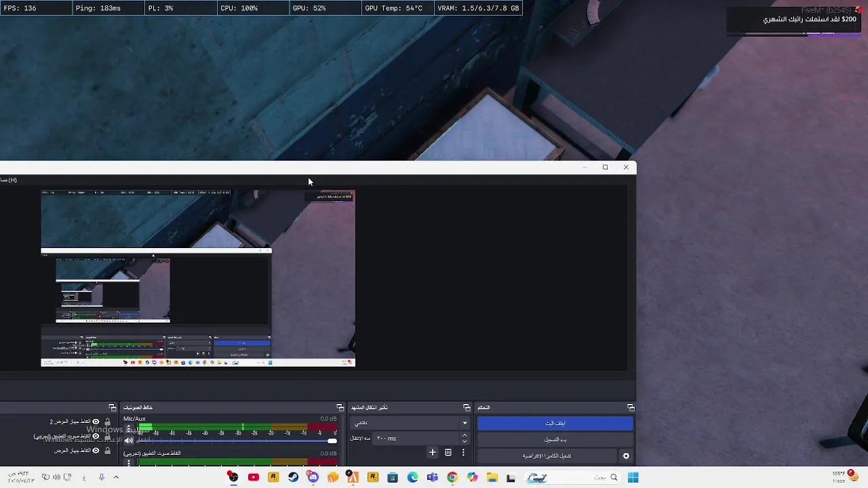The height and width of the screenshot is (488, 868).
Task: Click the microphone icon in system tray
Action: click(101, 477)
